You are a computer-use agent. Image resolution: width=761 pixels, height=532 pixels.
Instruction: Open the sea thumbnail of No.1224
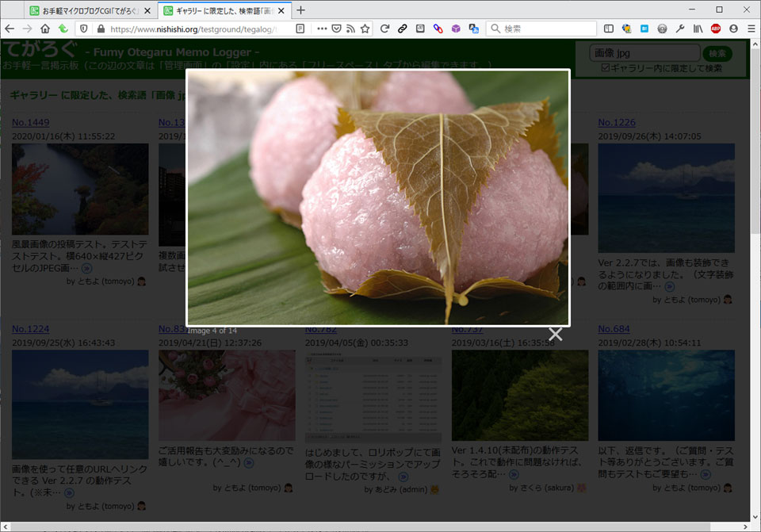(x=80, y=404)
